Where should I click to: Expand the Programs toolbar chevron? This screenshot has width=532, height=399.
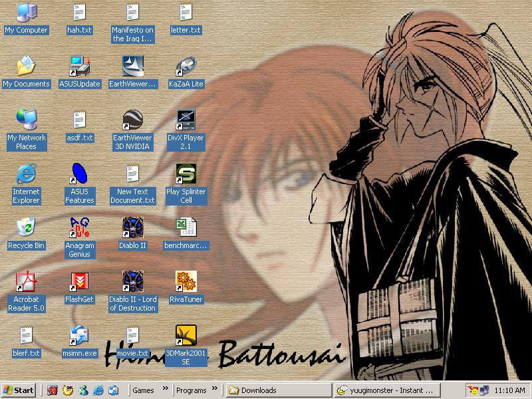coord(215,390)
